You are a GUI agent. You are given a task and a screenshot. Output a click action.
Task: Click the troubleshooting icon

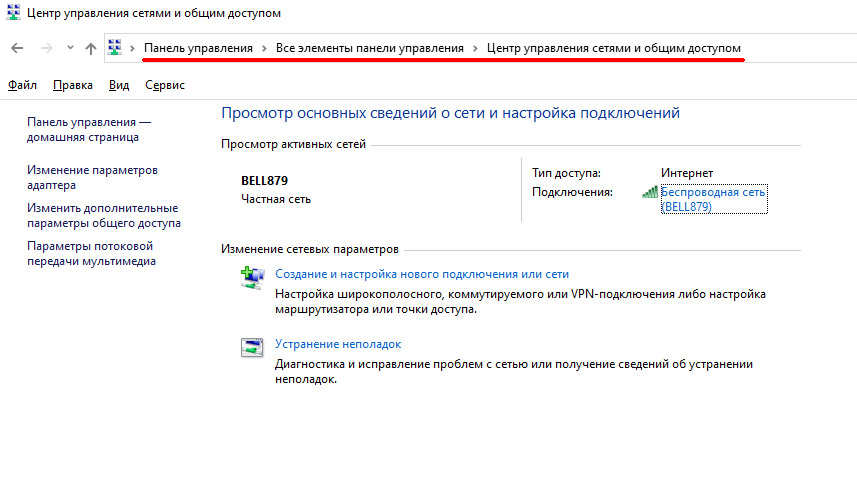click(x=252, y=347)
